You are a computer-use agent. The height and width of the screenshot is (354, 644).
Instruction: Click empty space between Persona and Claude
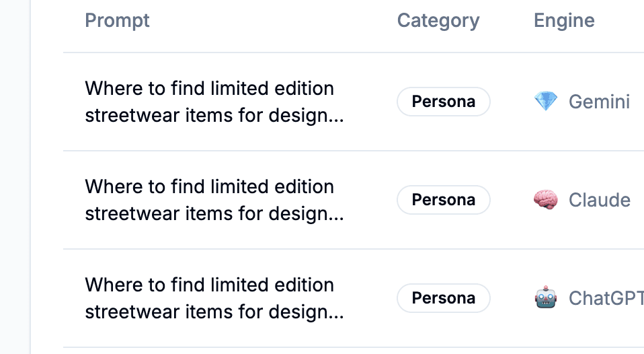(511, 200)
